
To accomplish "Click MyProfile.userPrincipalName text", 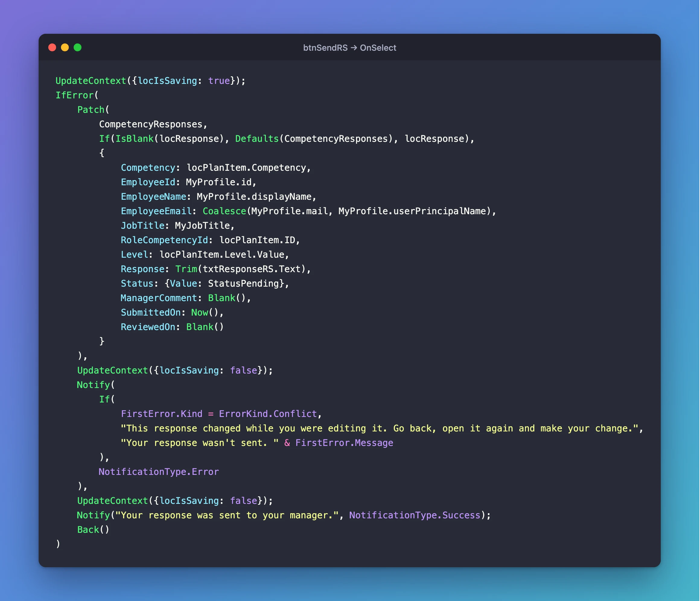I will click(412, 211).
